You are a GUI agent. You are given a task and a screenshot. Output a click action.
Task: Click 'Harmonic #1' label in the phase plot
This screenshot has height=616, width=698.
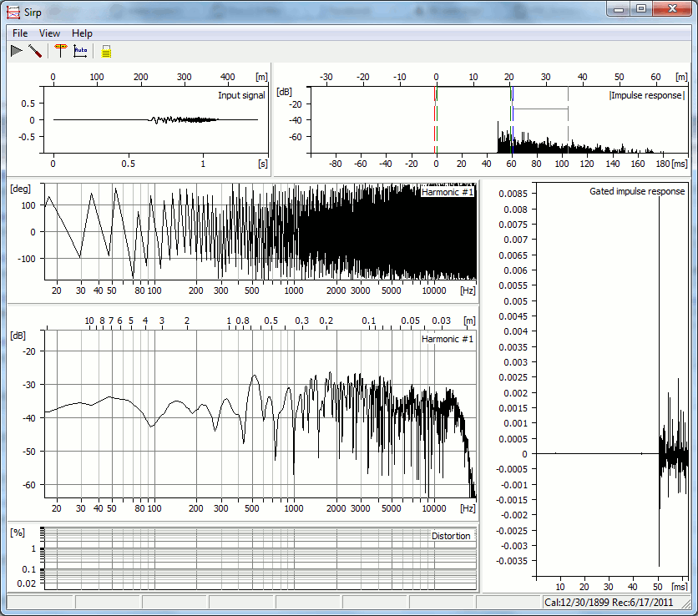[448, 192]
